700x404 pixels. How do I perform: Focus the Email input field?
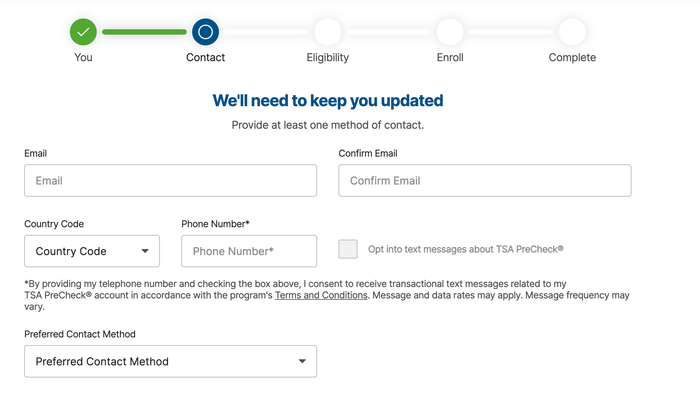coord(171,180)
